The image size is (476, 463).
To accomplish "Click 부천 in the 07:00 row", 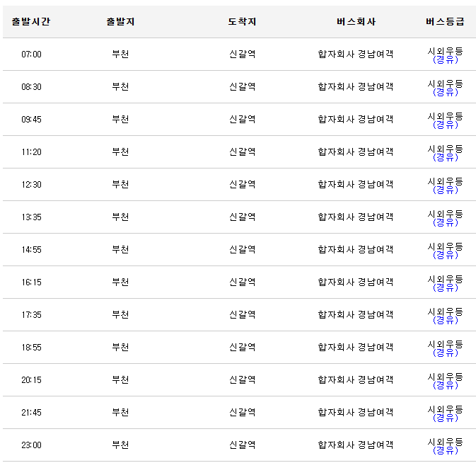I will click(x=120, y=54).
